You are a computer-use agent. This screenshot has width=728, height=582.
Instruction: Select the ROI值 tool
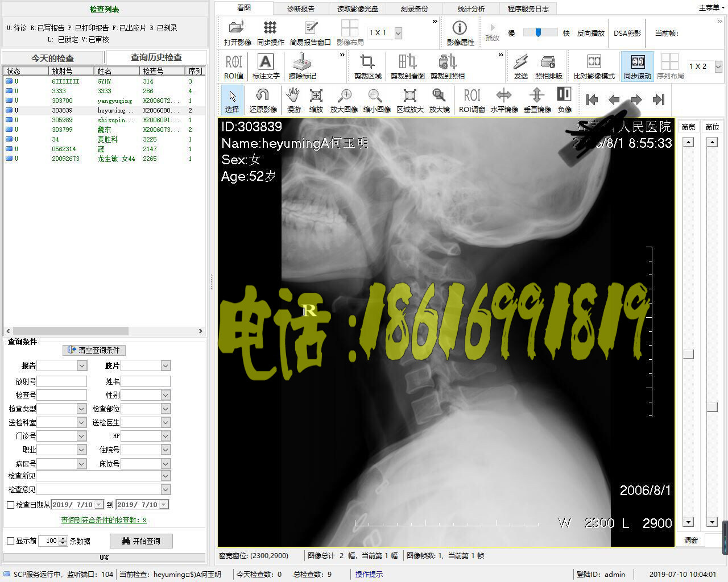[x=234, y=66]
